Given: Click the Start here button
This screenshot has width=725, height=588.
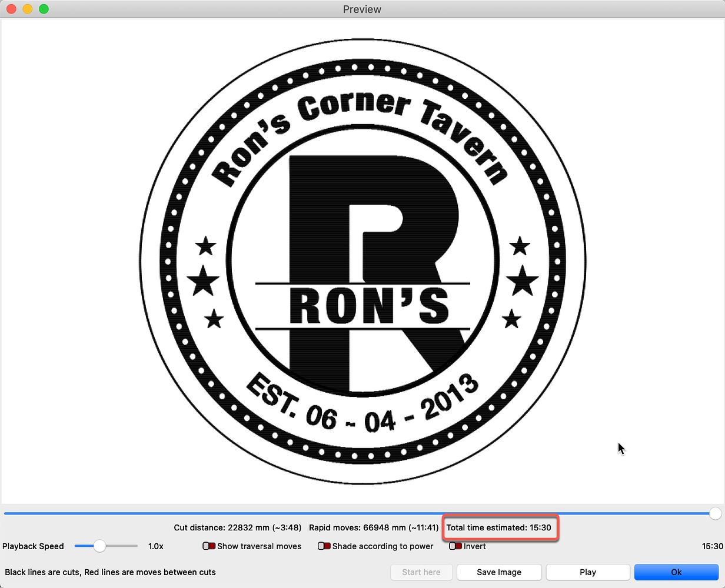Looking at the screenshot, I should click(421, 572).
